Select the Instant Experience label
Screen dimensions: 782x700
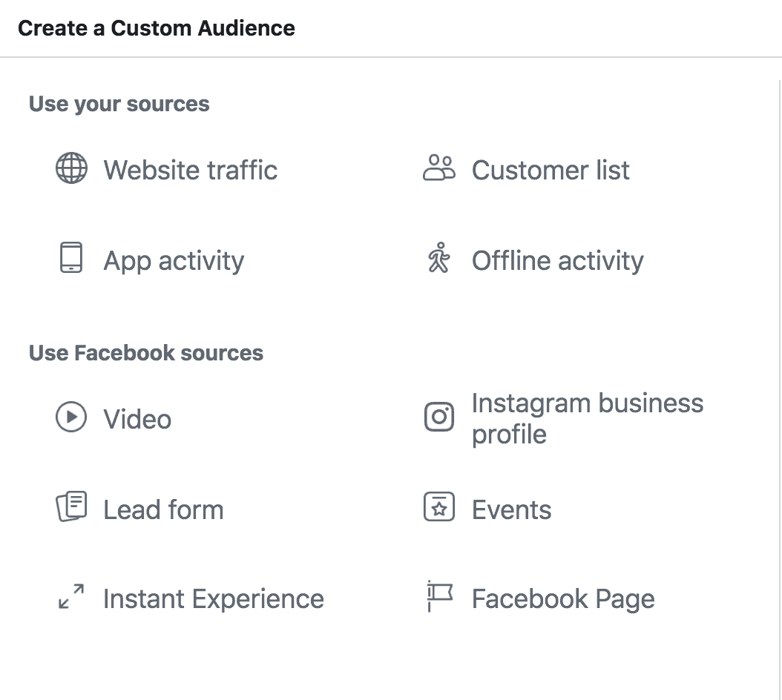click(214, 599)
